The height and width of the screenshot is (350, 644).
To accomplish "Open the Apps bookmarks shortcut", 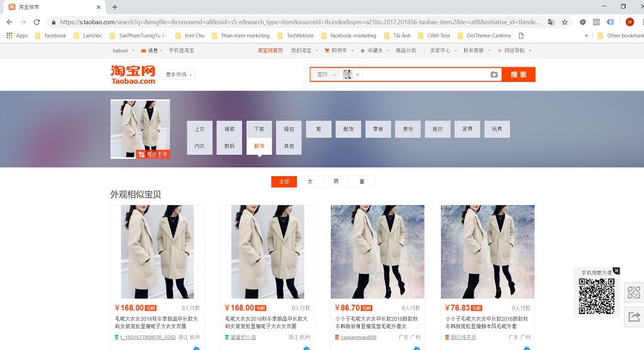I will 17,36.
